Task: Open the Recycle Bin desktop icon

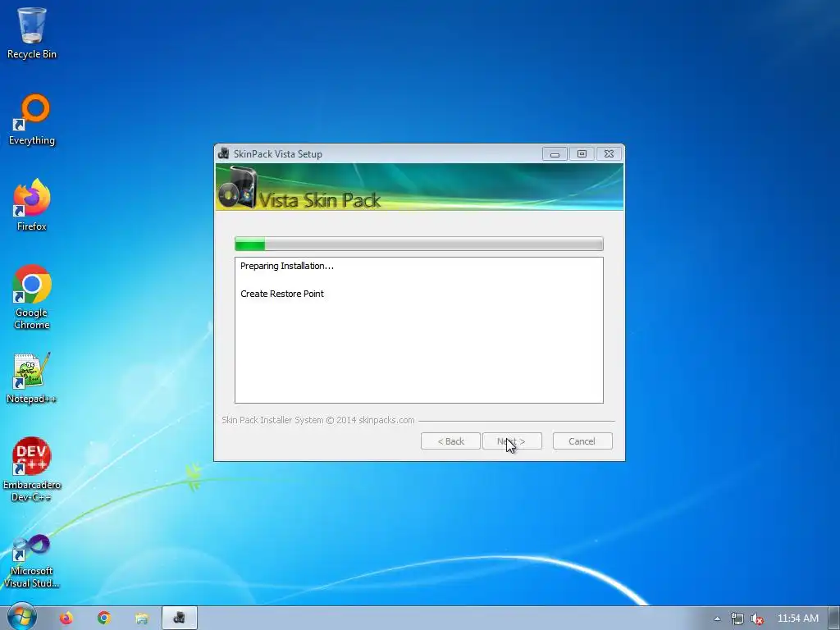Action: 32,32
